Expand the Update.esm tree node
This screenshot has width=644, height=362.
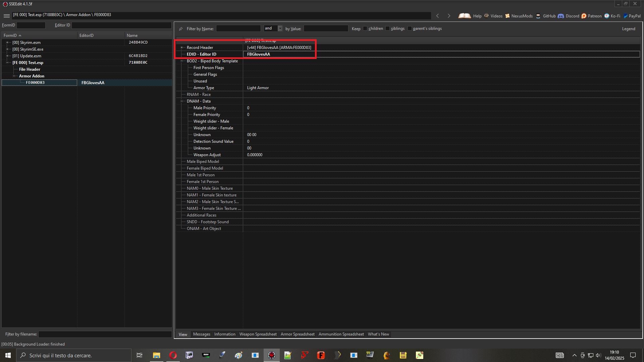point(7,56)
